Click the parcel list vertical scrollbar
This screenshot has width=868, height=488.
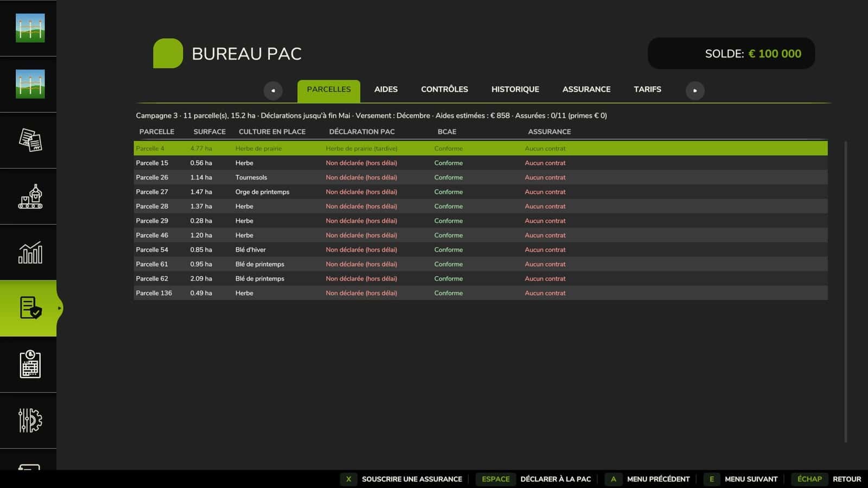(x=845, y=292)
